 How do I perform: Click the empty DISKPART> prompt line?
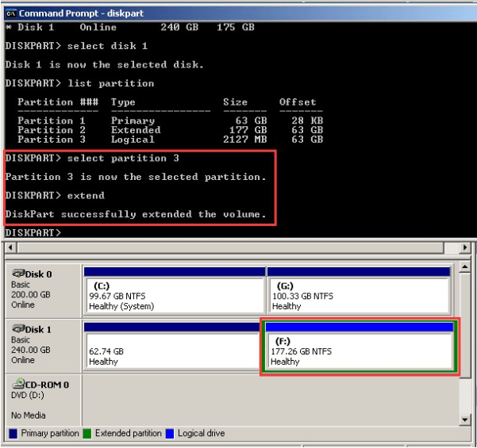point(33,233)
